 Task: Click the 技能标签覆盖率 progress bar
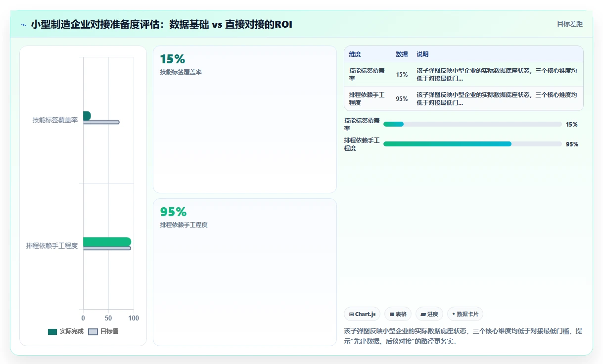click(472, 124)
